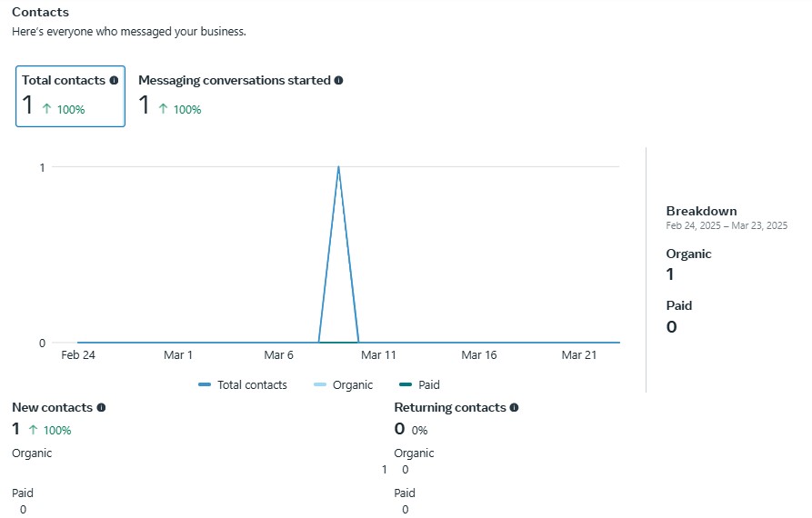Screen dimensions: 812x518
Task: Click the Organic legend color swatch
Action: 320,385
